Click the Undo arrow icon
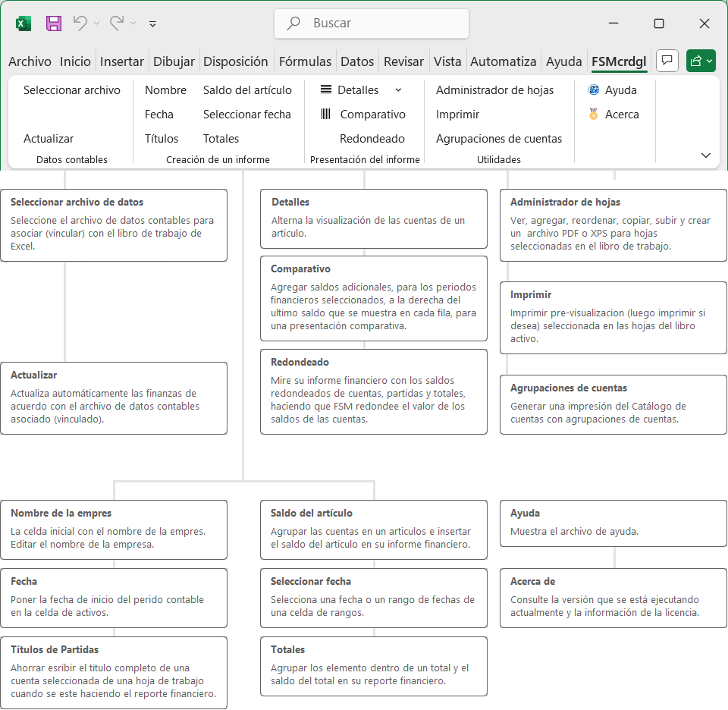This screenshot has height=710, width=728. (80, 24)
